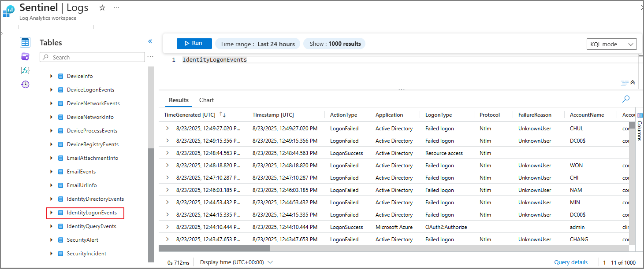The width and height of the screenshot is (644, 269).
Task: Open the Query history clock icon
Action: point(25,84)
